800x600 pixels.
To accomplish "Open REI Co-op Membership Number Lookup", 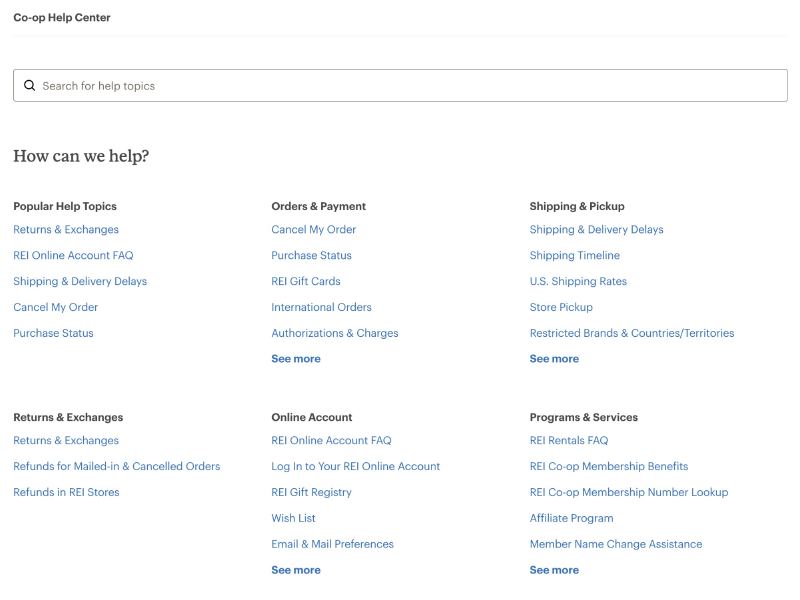I will tap(629, 493).
